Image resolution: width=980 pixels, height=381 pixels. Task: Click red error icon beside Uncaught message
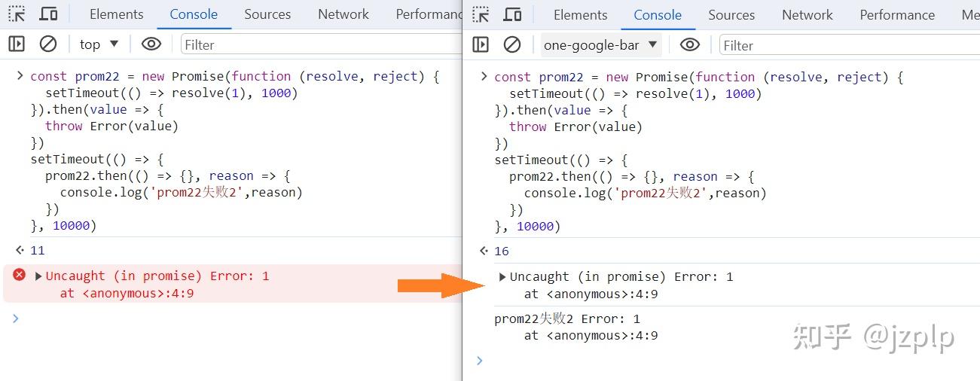(x=20, y=275)
